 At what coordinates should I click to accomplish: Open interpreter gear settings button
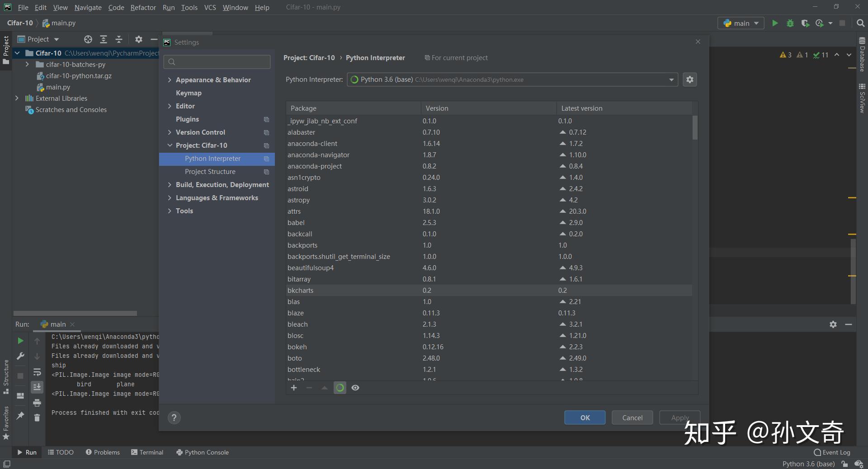[x=689, y=80]
